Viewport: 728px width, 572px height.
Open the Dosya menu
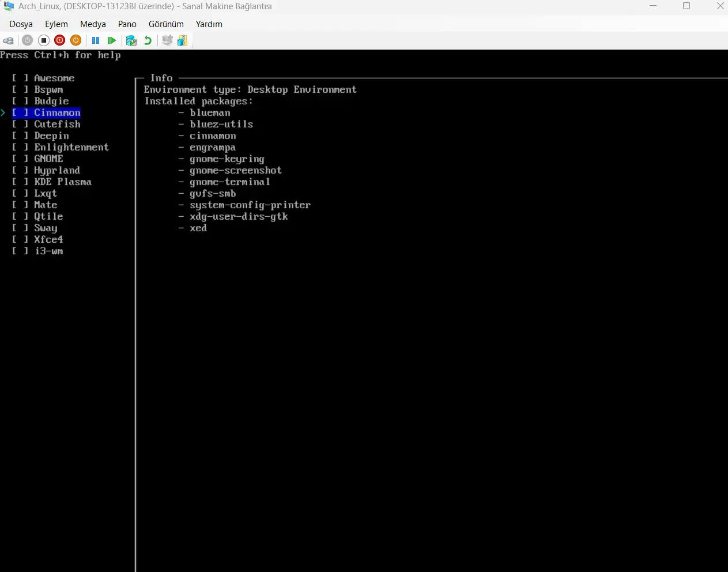(21, 24)
